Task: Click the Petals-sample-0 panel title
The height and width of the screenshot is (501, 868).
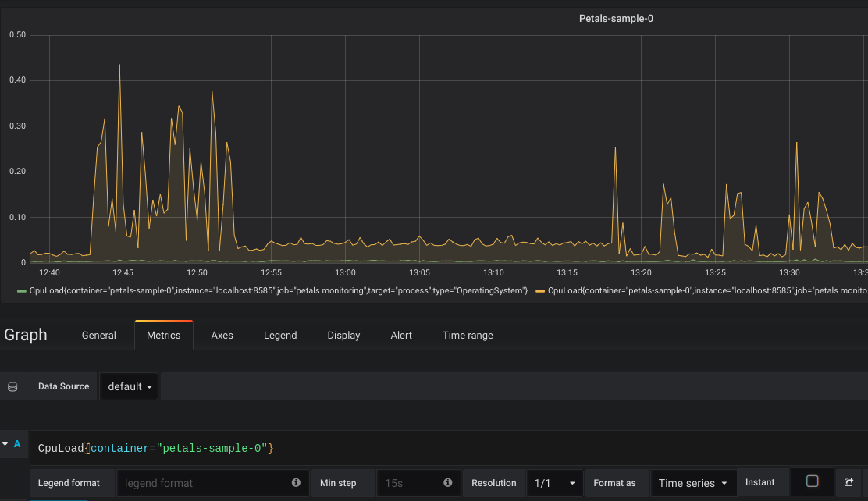Action: click(x=616, y=18)
